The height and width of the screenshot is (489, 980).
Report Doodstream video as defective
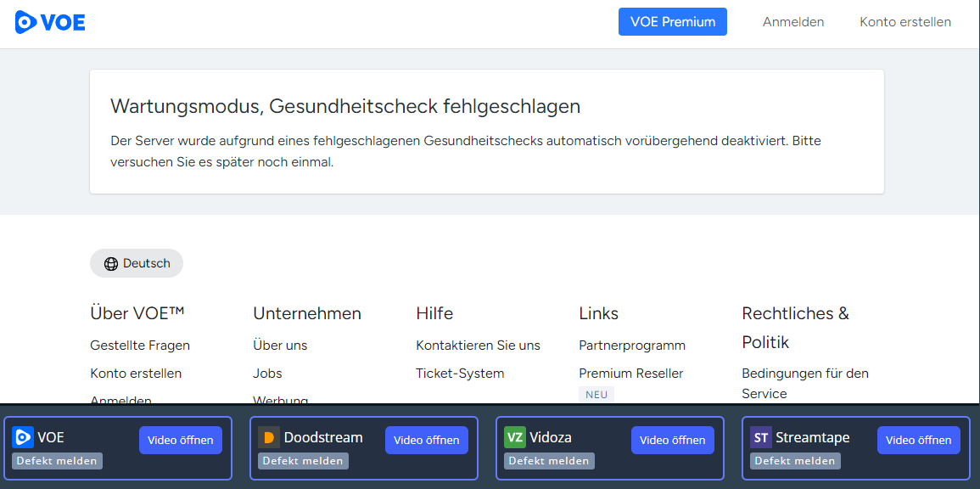pos(303,461)
